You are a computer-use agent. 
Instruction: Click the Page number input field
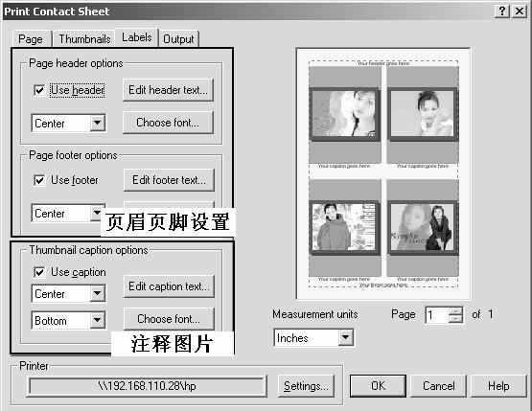(x=437, y=315)
